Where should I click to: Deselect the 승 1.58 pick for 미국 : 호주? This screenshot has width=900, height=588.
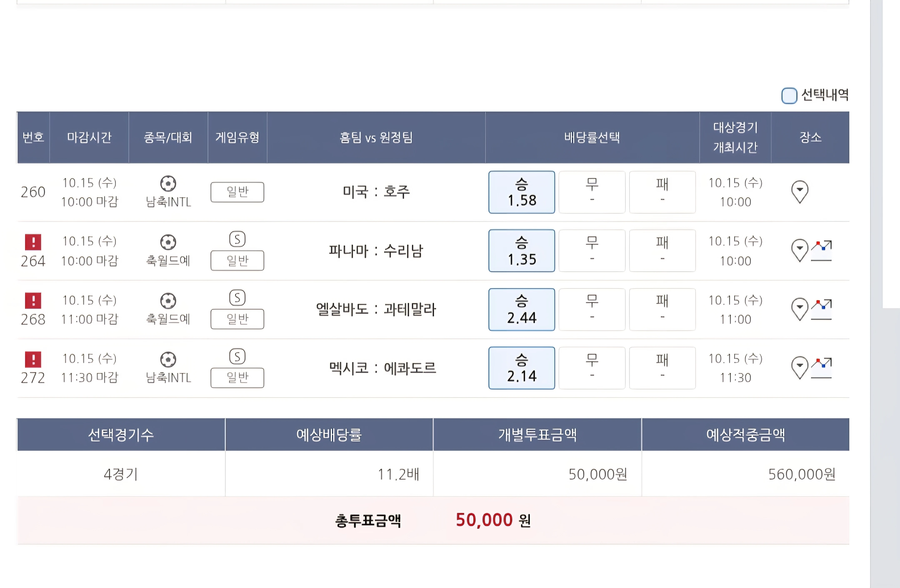pyautogui.click(x=521, y=192)
